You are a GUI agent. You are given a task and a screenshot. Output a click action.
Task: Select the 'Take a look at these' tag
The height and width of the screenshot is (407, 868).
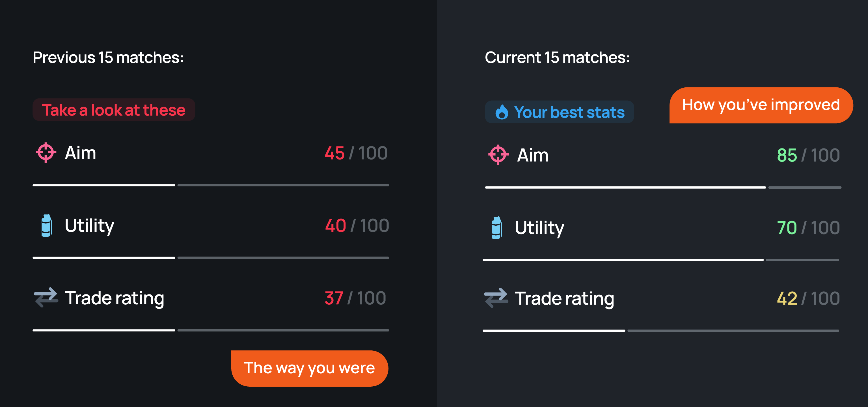pos(114,110)
